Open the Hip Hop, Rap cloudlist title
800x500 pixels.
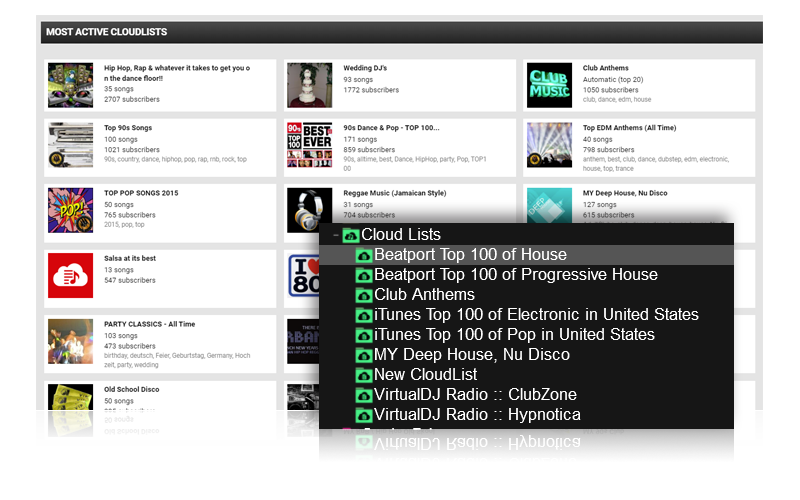[177, 73]
